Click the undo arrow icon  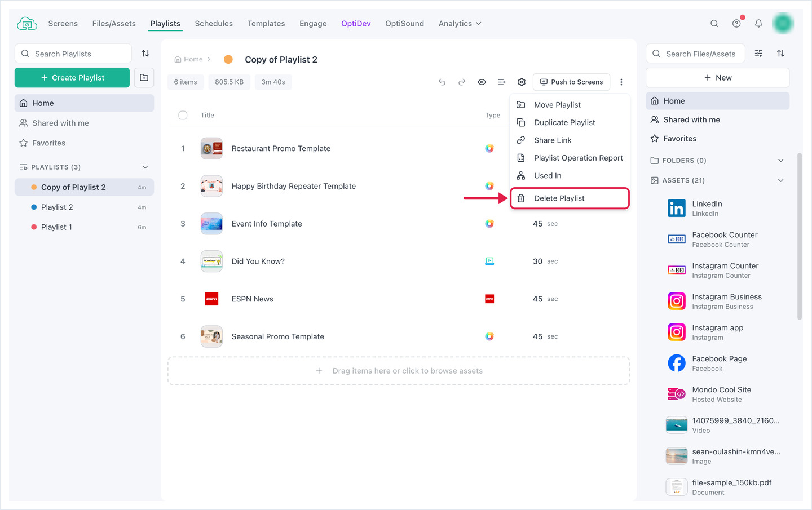[442, 82]
